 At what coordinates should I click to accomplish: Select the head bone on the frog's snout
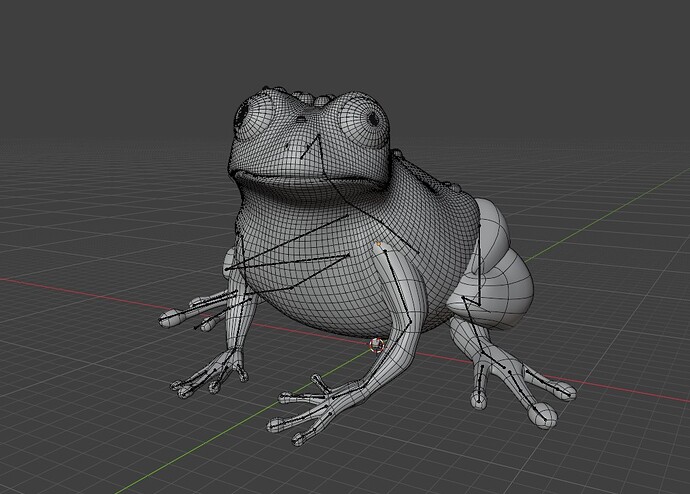pos(310,146)
